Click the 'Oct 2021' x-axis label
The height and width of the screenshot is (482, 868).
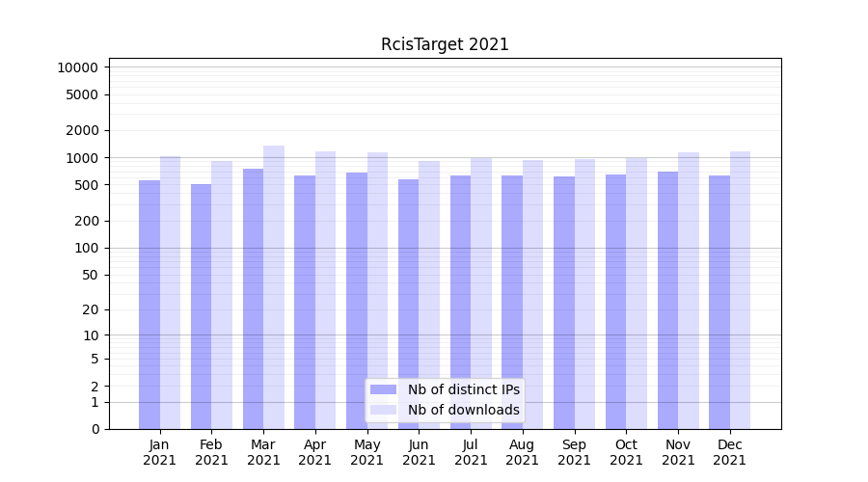(626, 452)
